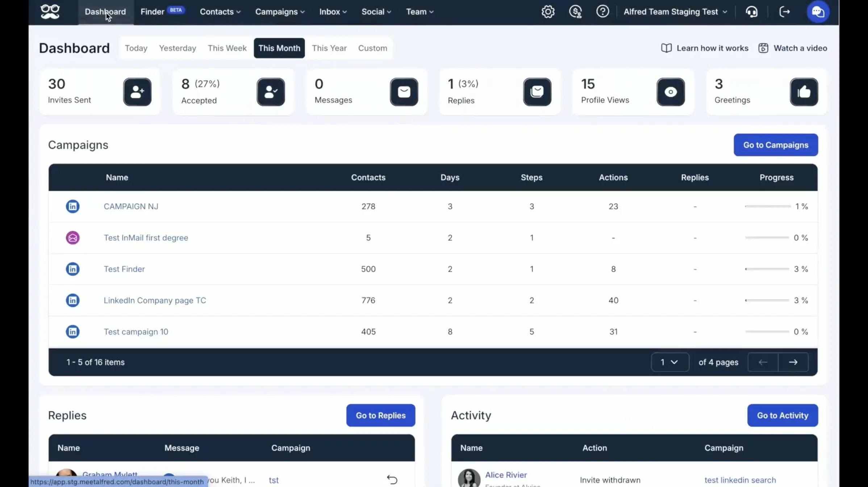This screenshot has height=487, width=868.
Task: Click the Greetings thumbs-up icon
Action: [x=804, y=92]
